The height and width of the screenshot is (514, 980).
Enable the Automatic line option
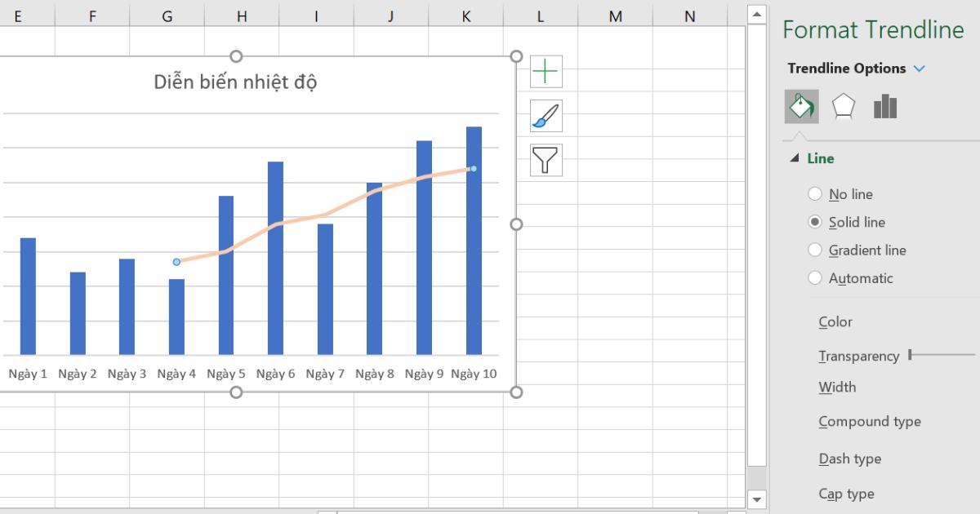point(814,277)
